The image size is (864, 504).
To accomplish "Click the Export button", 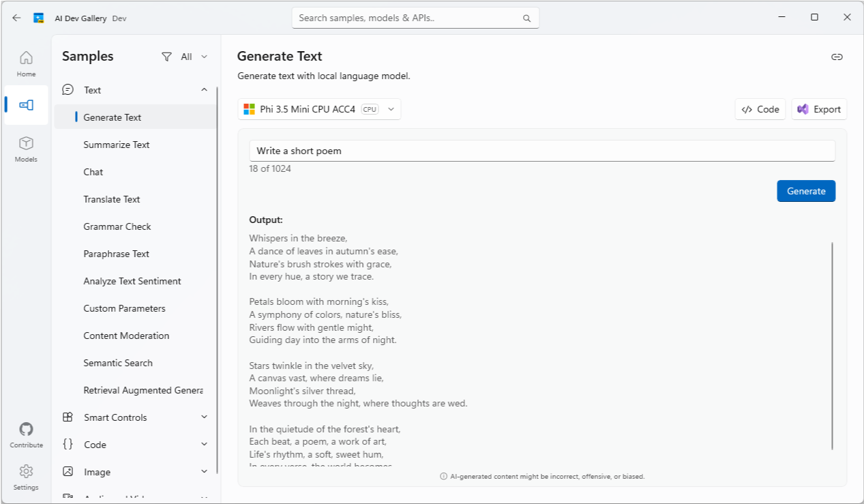I will tap(819, 109).
